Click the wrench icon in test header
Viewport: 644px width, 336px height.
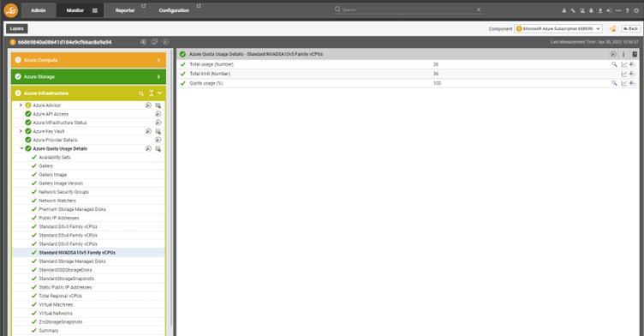(x=613, y=54)
